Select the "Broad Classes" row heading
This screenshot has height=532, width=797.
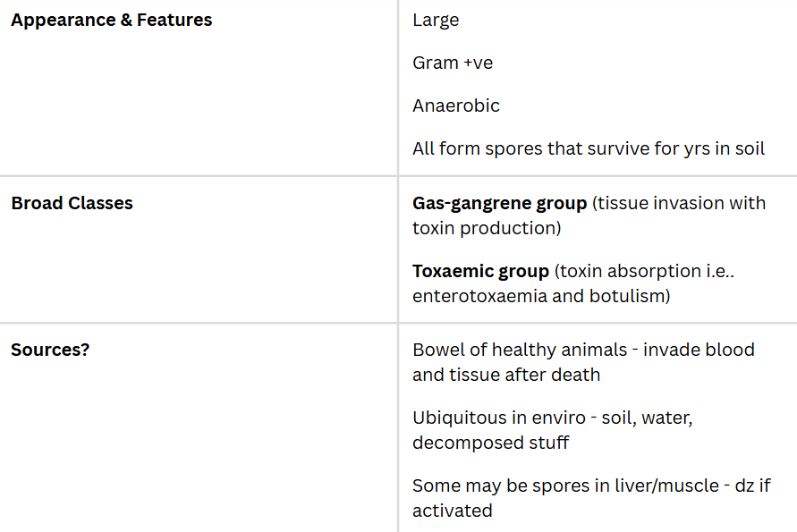pos(72,203)
